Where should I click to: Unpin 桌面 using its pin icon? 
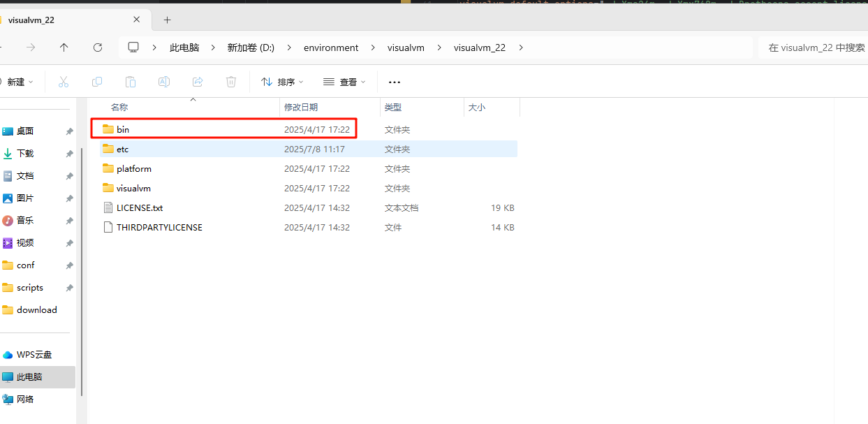69,131
